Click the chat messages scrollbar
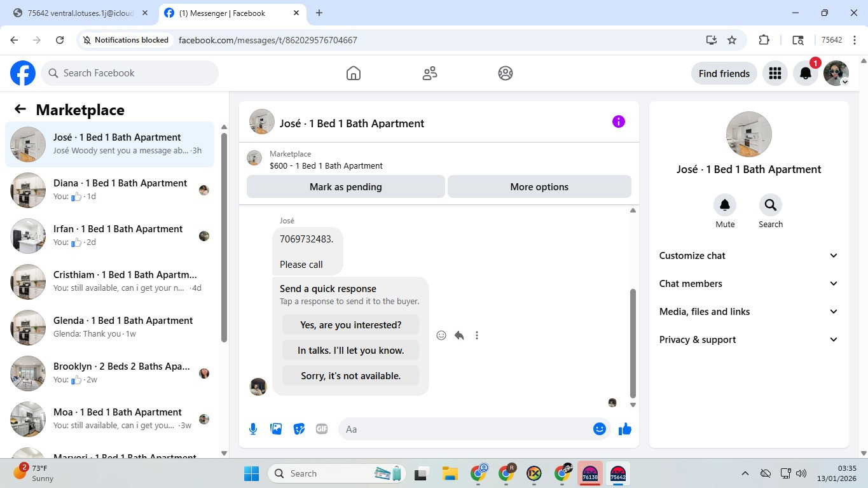Image resolution: width=868 pixels, height=488 pixels. point(633,343)
